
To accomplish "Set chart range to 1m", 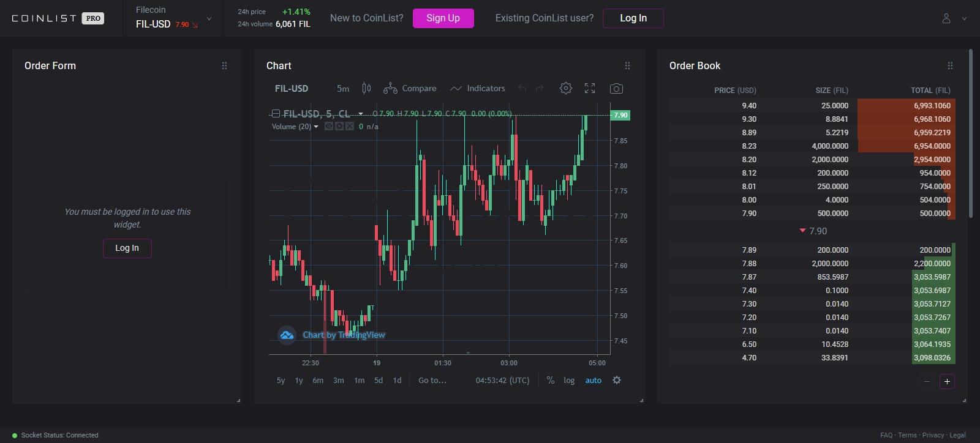I will (359, 381).
